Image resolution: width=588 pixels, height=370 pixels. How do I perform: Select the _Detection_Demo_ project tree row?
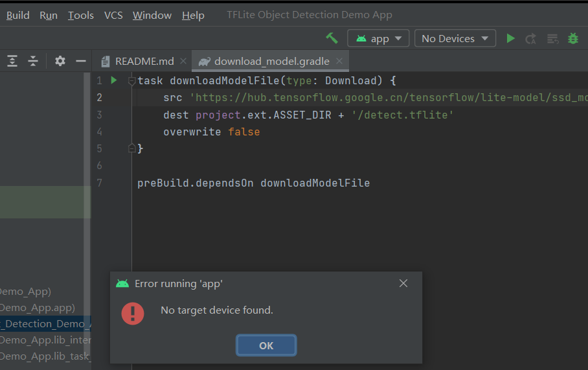coord(45,323)
